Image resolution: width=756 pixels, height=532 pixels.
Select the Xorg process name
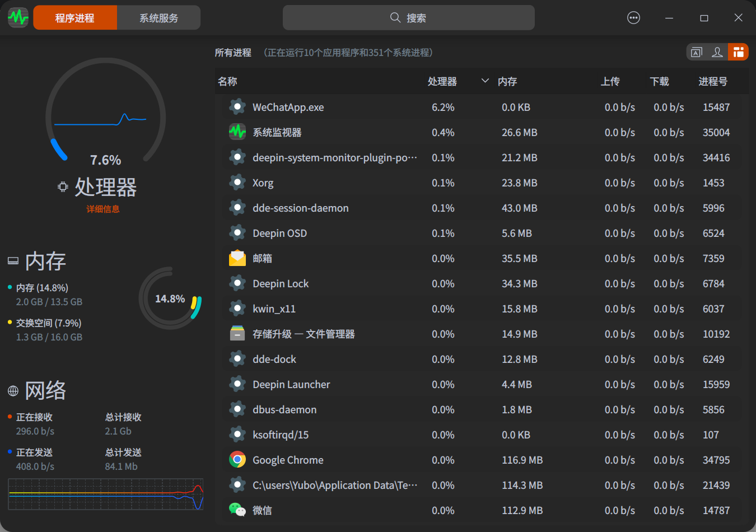(x=263, y=183)
